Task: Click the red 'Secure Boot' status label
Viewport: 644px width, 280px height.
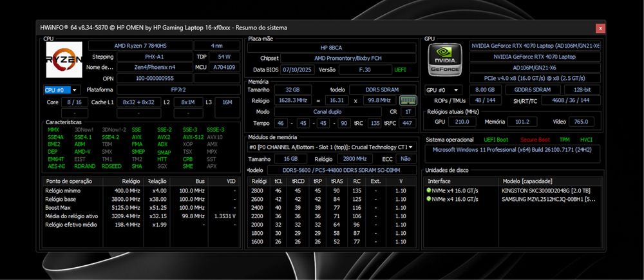Action: tap(535, 140)
